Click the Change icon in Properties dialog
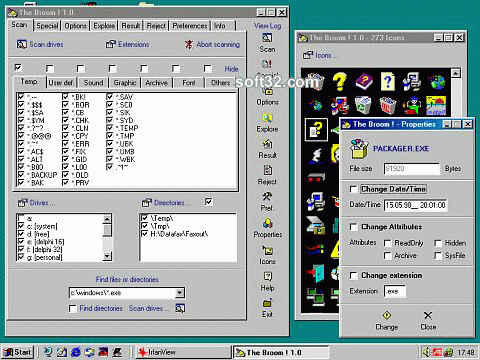 tap(387, 315)
